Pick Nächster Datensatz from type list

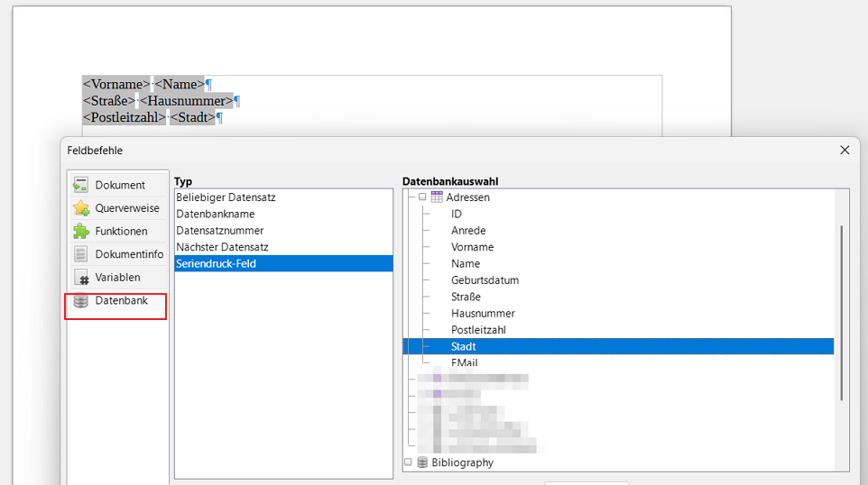(222, 247)
